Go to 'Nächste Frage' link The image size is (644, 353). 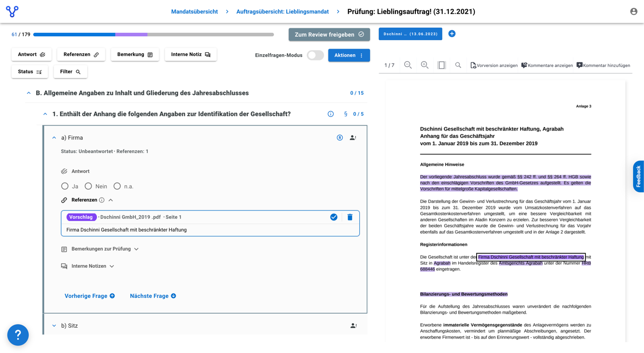(153, 296)
